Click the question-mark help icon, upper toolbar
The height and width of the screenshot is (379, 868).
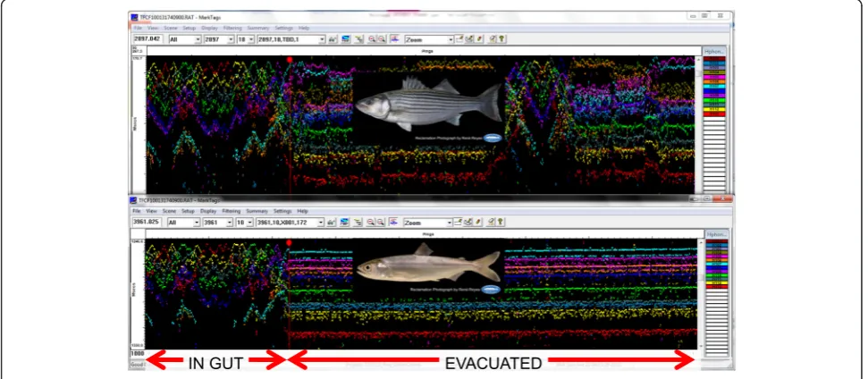(x=501, y=39)
